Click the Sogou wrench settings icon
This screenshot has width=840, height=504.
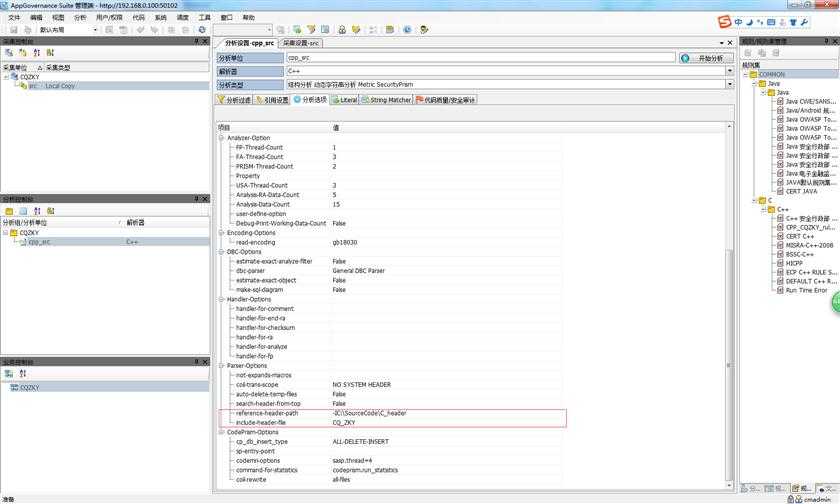804,22
